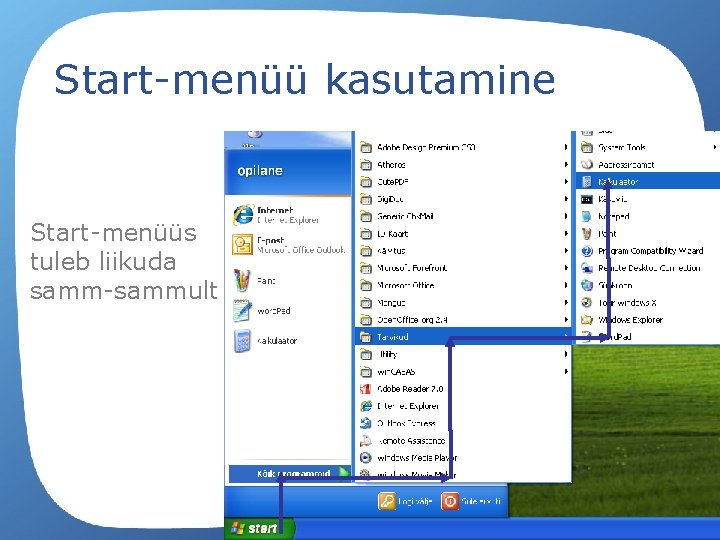Image resolution: width=720 pixels, height=540 pixels.
Task: Expand the DigiDoc submenu arrow
Action: (566, 199)
